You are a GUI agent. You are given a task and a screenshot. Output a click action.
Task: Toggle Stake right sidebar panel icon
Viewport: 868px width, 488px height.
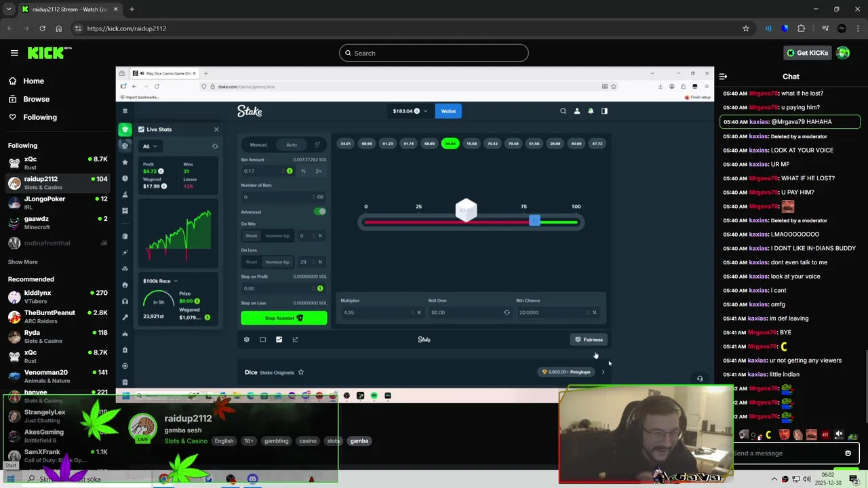(604, 111)
